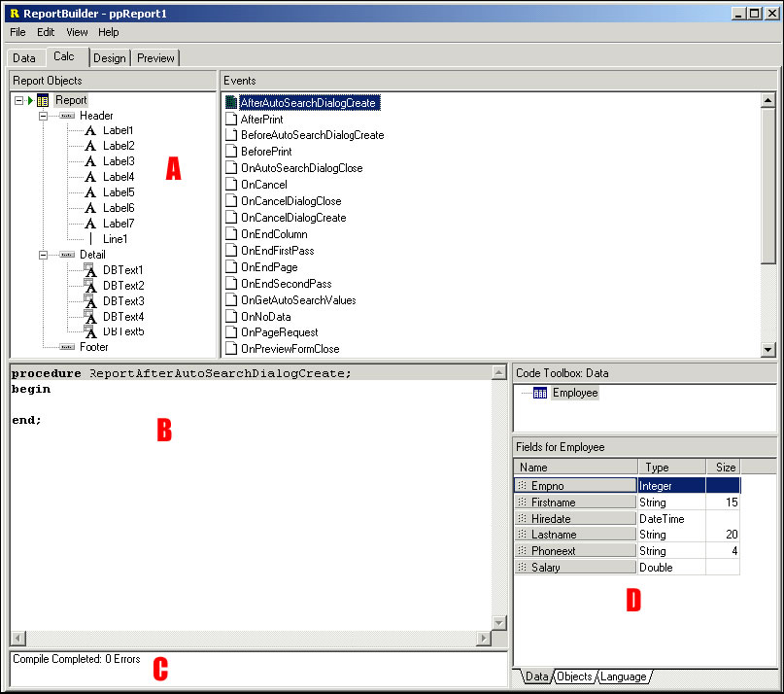
Task: Select the Line1 line icon
Action: 90,239
